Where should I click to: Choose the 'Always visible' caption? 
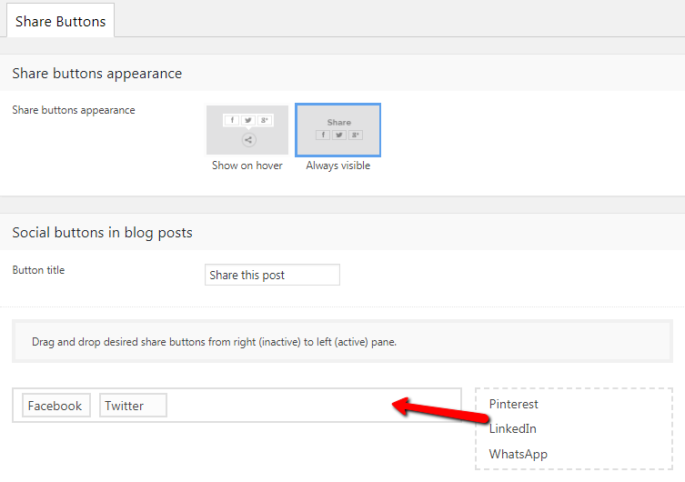click(338, 166)
